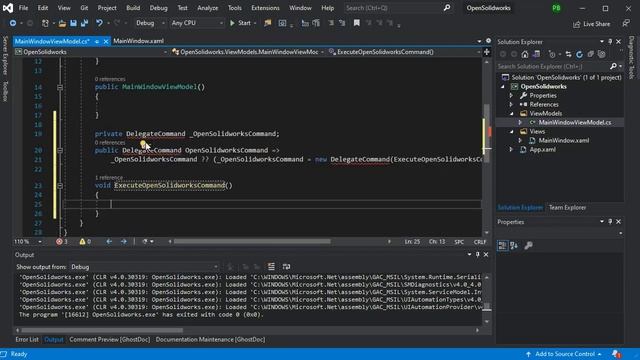Click the navigate-back arrow below the editor

(x=109, y=242)
